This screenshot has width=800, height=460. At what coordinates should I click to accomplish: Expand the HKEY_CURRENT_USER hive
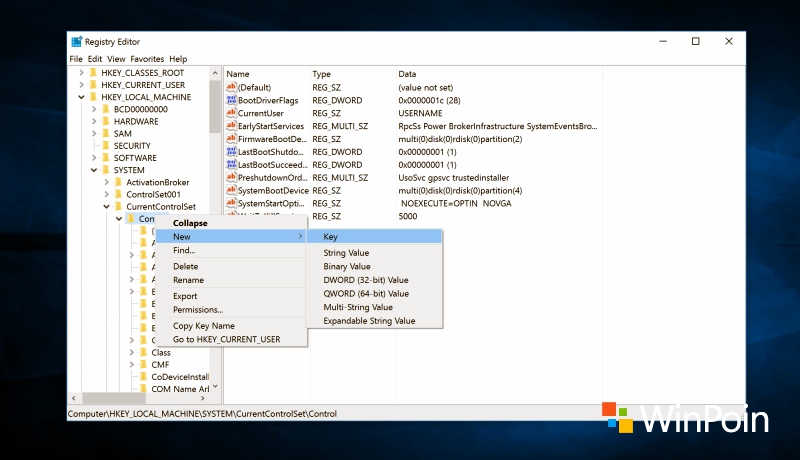(x=81, y=85)
